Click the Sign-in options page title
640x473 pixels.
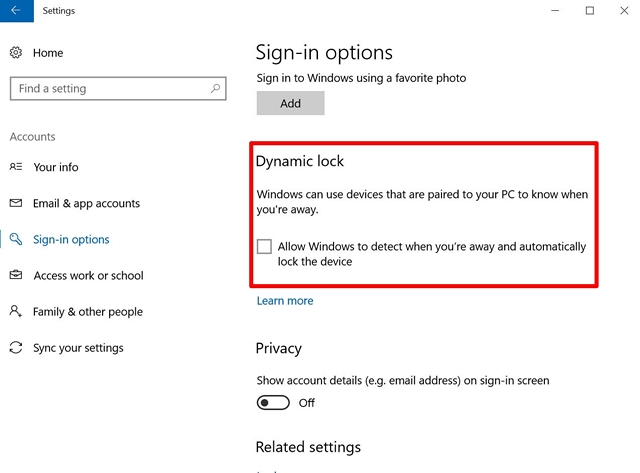pyautogui.click(x=324, y=53)
